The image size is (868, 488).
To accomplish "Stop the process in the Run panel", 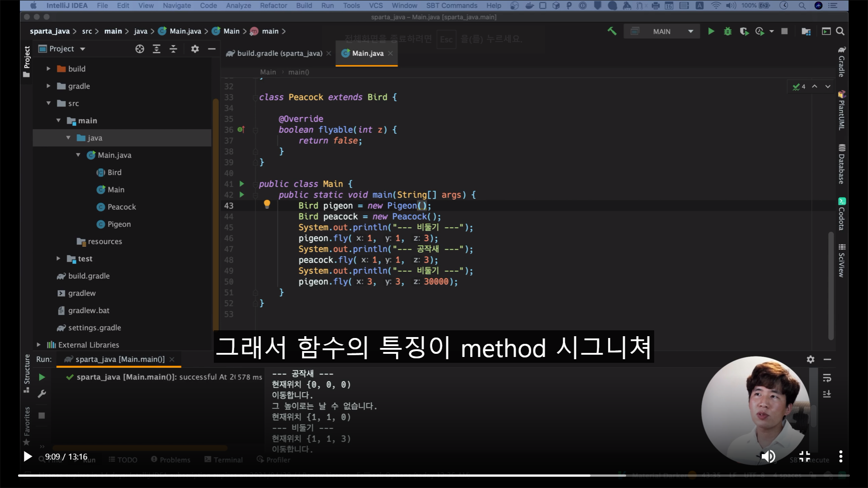I will [x=42, y=416].
